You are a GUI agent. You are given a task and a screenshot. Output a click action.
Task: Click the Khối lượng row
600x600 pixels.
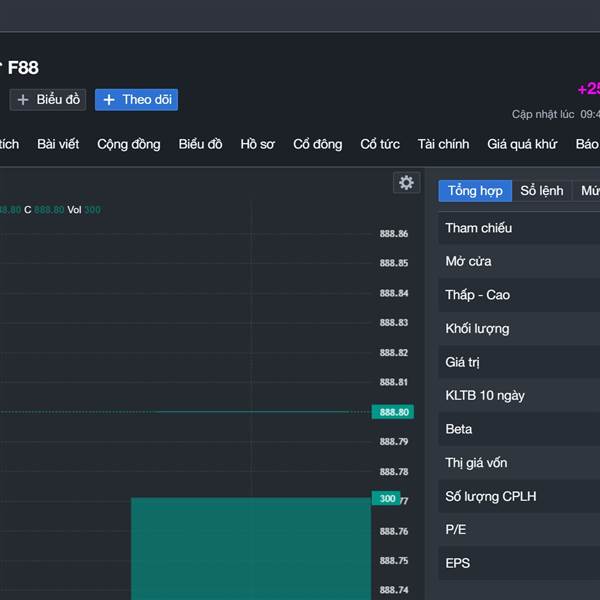click(519, 329)
